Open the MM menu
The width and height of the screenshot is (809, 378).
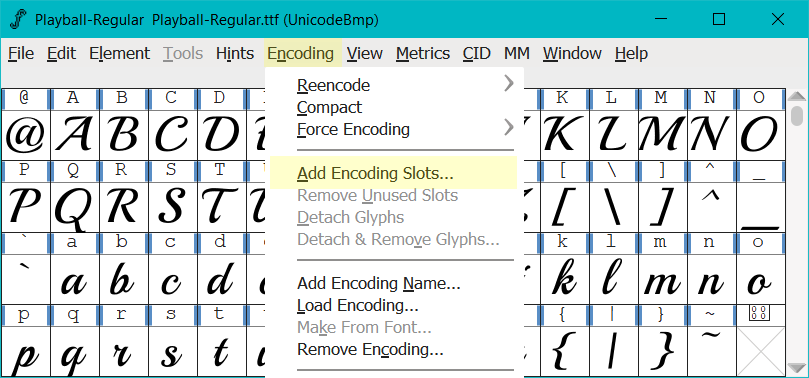coord(516,53)
